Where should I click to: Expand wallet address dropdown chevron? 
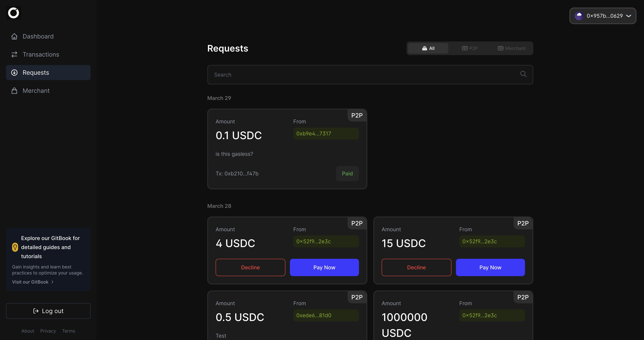coord(629,16)
